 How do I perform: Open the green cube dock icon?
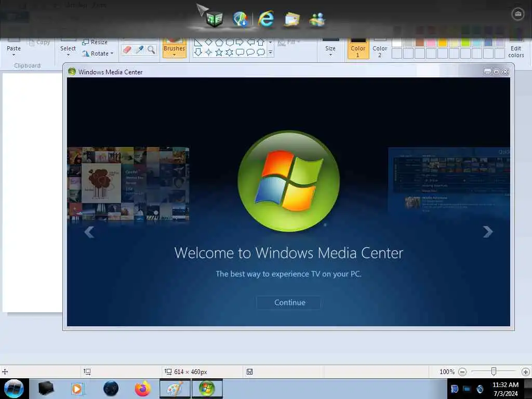pyautogui.click(x=214, y=19)
